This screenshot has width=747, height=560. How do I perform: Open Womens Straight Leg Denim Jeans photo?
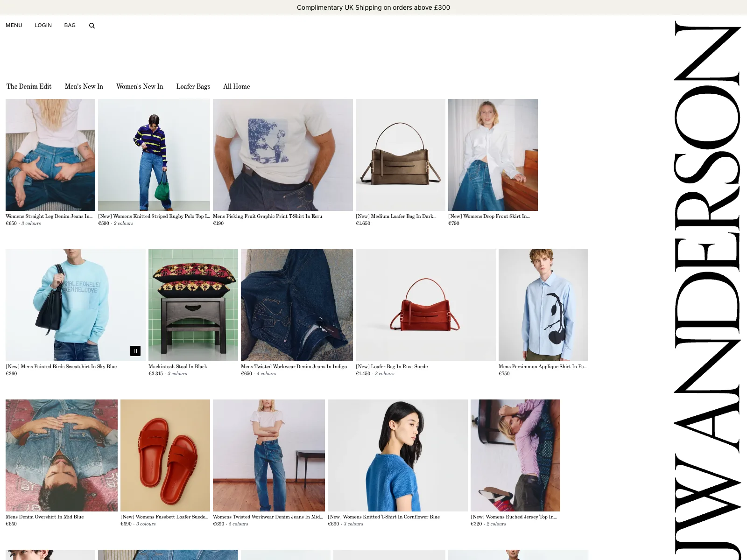tap(50, 155)
